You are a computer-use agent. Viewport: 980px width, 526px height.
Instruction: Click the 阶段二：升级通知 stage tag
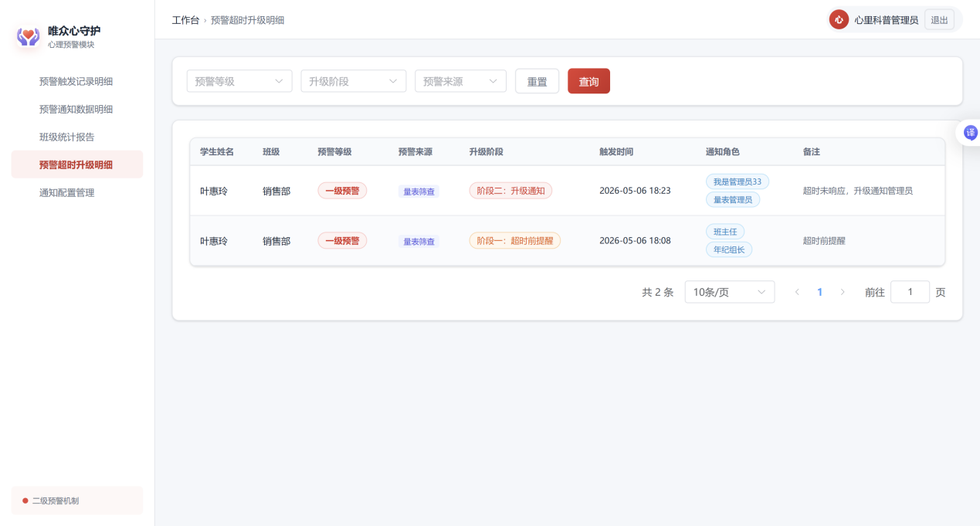coord(510,191)
